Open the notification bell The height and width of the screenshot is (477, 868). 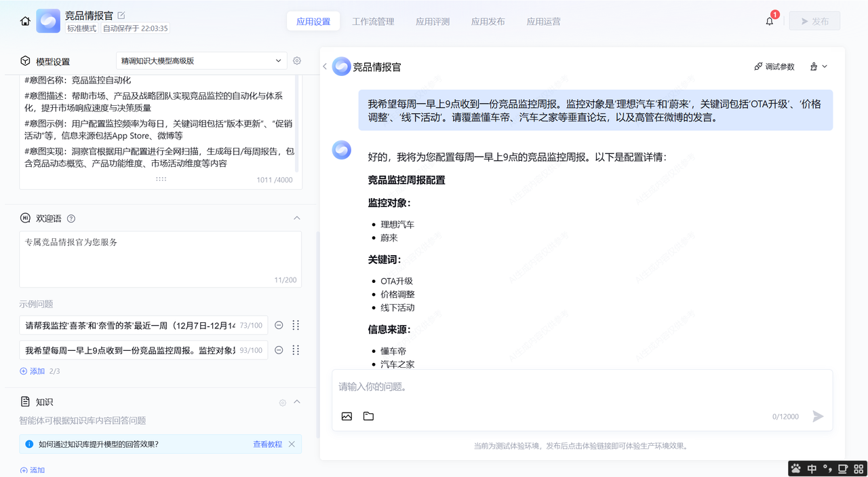769,21
